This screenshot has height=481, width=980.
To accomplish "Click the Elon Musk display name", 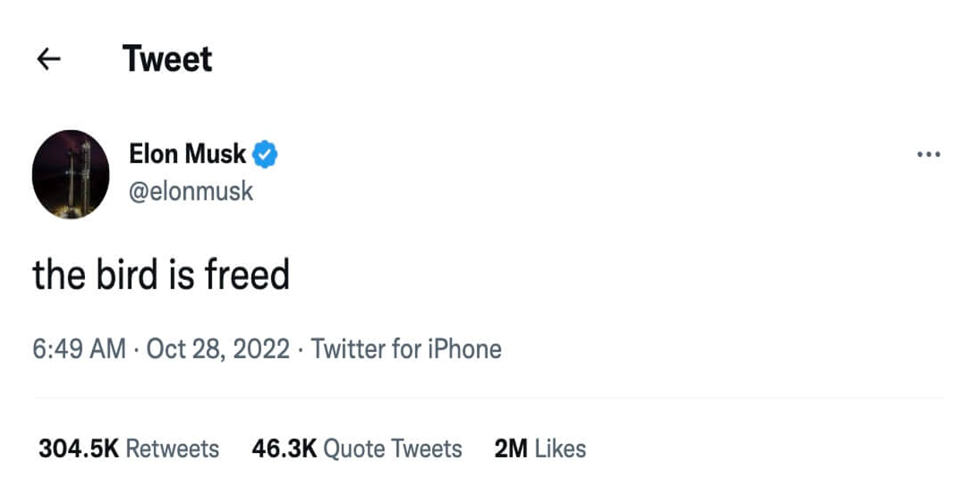I will click(x=187, y=154).
